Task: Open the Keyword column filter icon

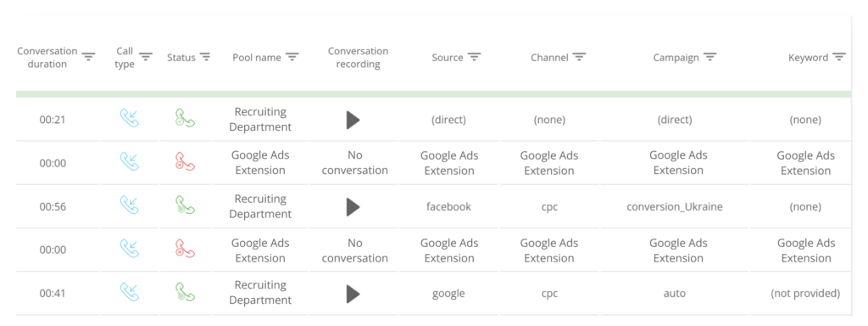Action: coord(839,57)
